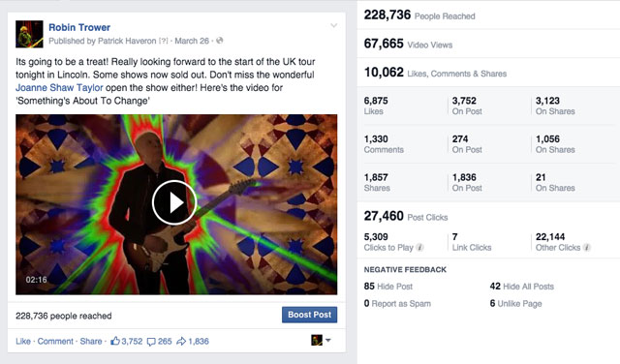Click the Like action link
The width and height of the screenshot is (620, 364).
tap(23, 341)
